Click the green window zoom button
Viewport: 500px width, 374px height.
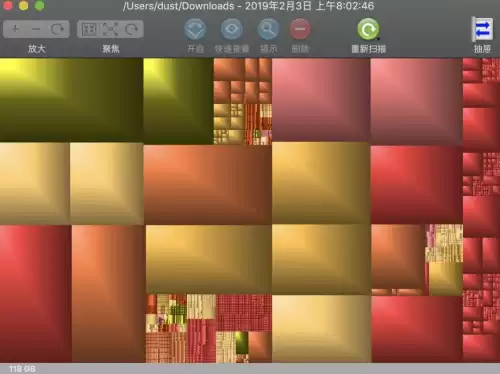coord(40,6)
